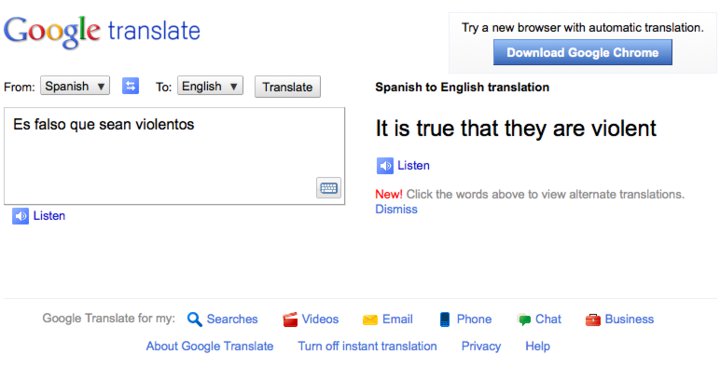Open Google Translate for Searches
Viewport: 720px width, 381px height.
223,319
